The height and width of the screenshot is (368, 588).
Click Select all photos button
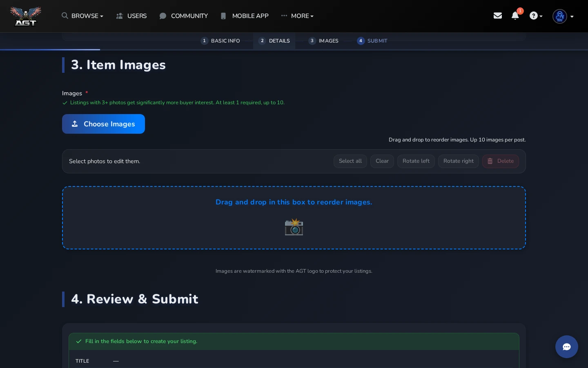point(350,161)
